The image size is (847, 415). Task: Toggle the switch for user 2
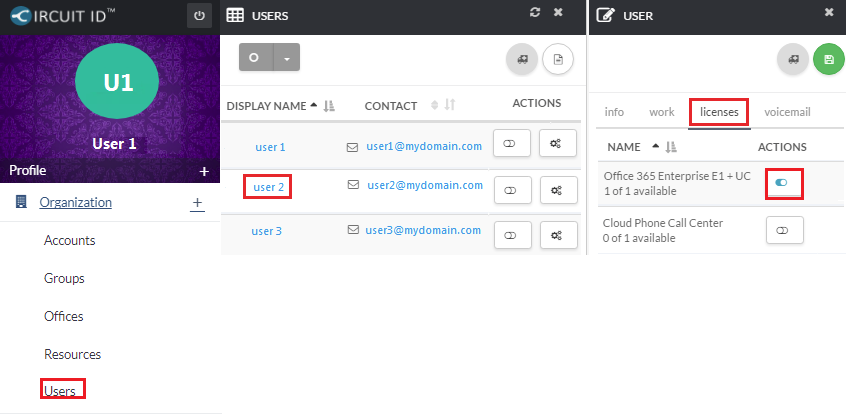[511, 189]
